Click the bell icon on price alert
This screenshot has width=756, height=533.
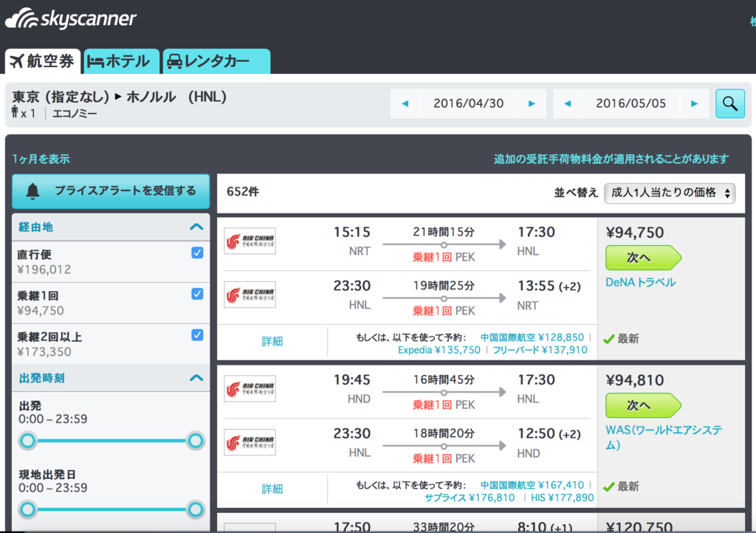pos(32,191)
